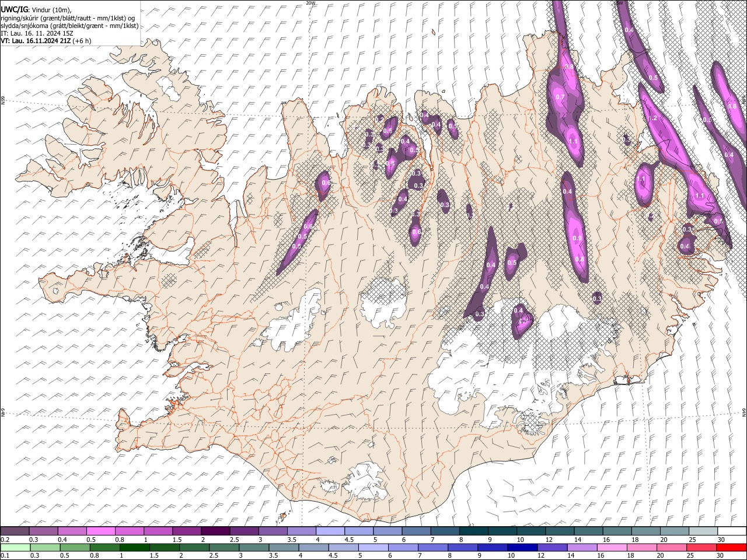This screenshot has width=747, height=560.
Task: Click the initial time 'IT: Lau. 16. 11. 2024 15Z'
Action: (37, 33)
